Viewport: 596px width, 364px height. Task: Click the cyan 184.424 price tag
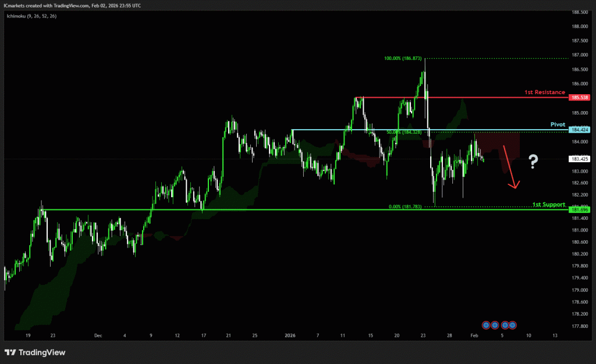click(580, 130)
